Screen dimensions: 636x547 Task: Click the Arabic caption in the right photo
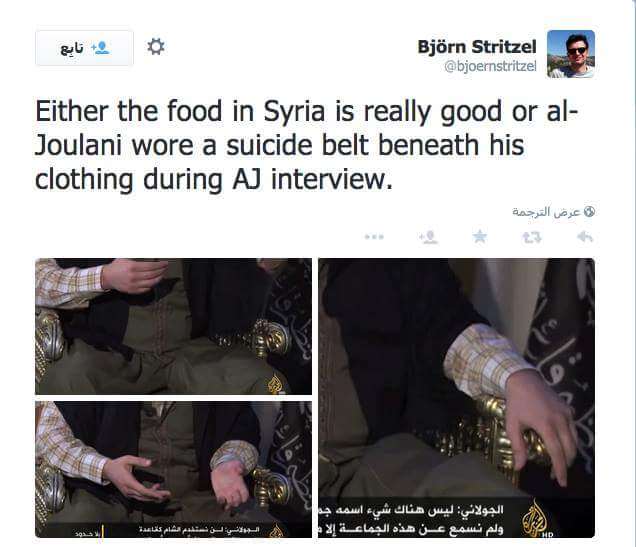[x=411, y=519]
